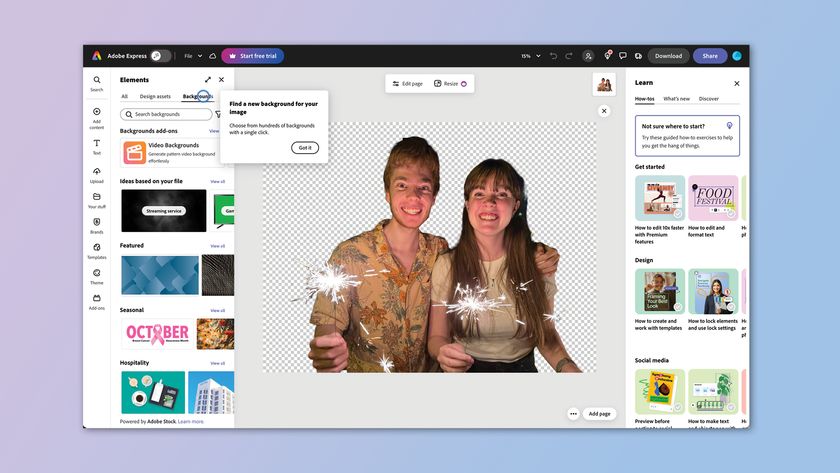Select the blue geometric Featured background

(160, 275)
